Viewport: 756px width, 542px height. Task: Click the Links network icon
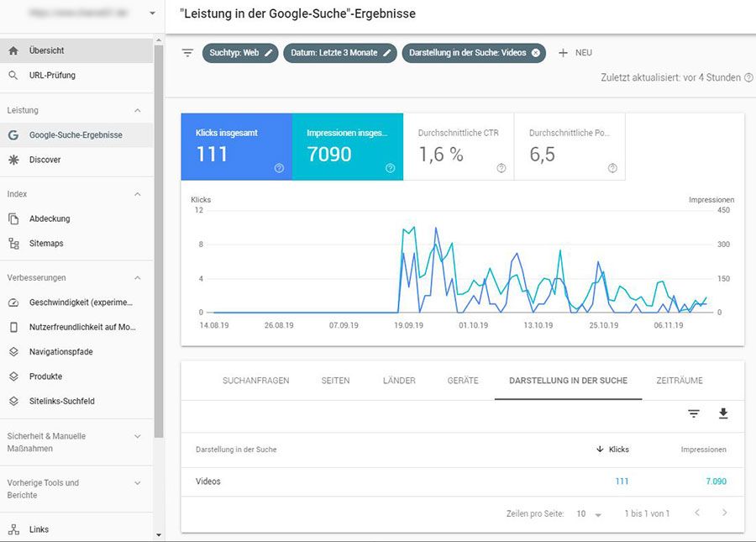13,529
